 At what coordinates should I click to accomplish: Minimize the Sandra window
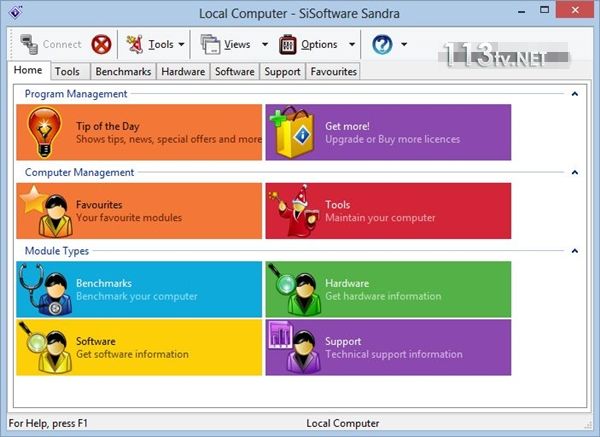point(521,11)
